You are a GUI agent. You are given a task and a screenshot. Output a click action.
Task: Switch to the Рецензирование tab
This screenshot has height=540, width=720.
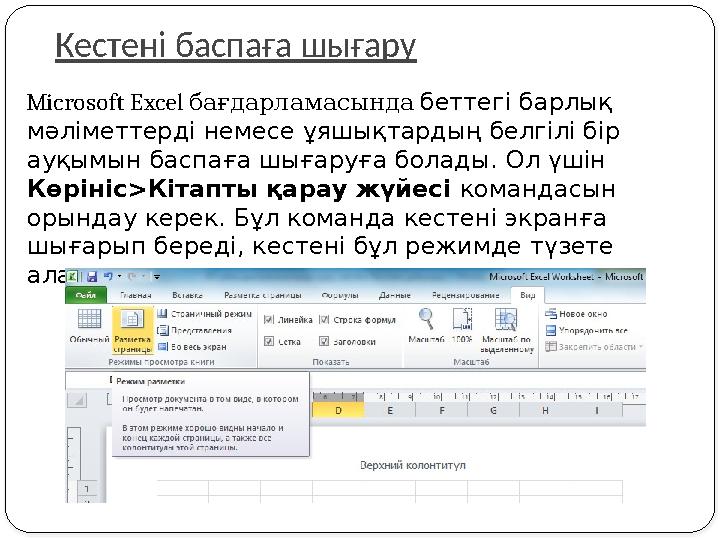point(466,295)
